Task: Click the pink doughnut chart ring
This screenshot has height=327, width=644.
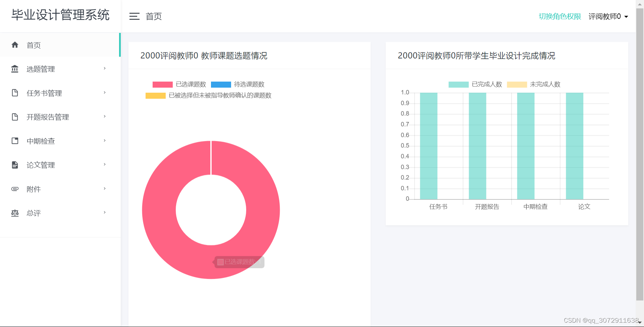Action: tap(159, 210)
